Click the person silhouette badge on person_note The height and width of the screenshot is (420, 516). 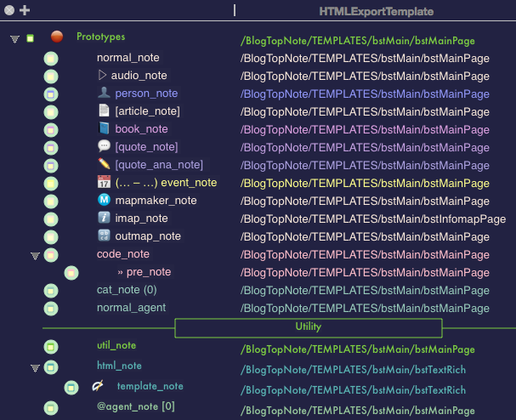(x=104, y=93)
